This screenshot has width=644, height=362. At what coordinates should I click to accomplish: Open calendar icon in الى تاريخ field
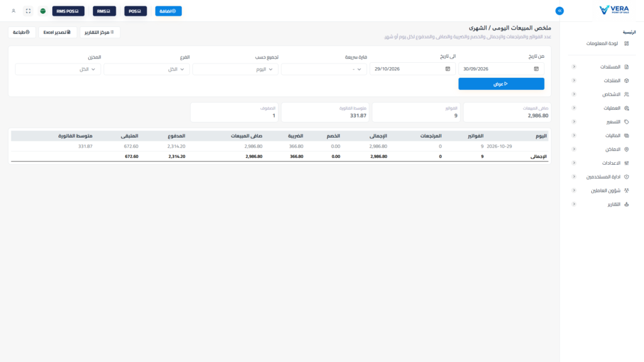[x=448, y=69]
